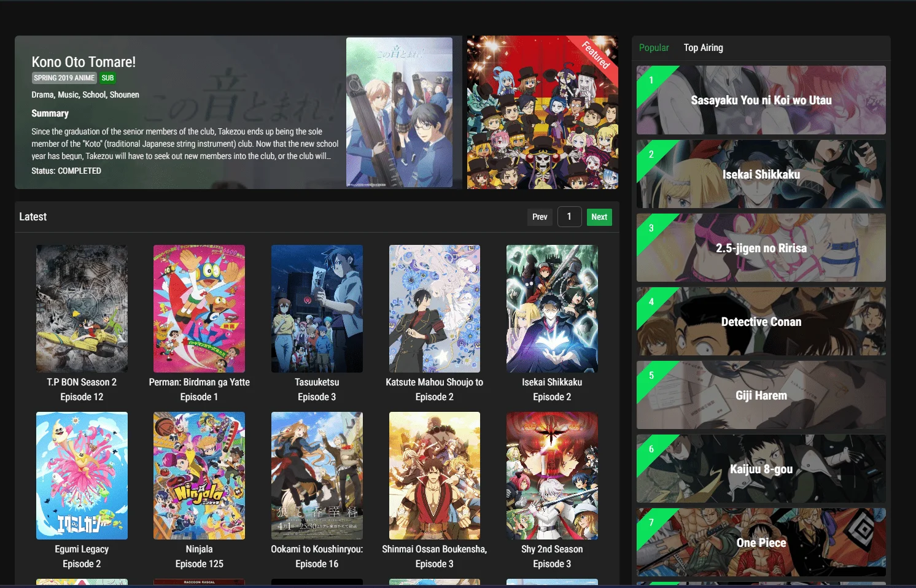Open popular entry 2.5-jigen no Ririsa
This screenshot has height=588, width=916.
click(x=761, y=247)
